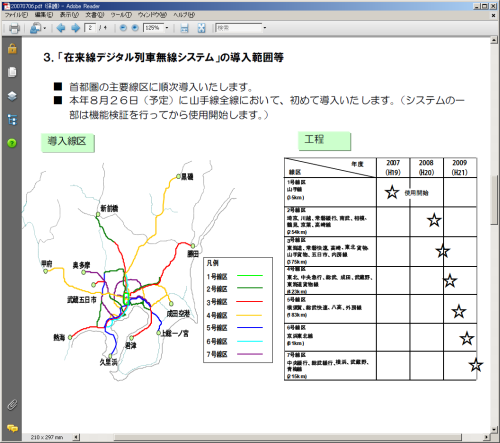Click the 125% zoom value field
The image size is (500, 443).
pyautogui.click(x=153, y=28)
